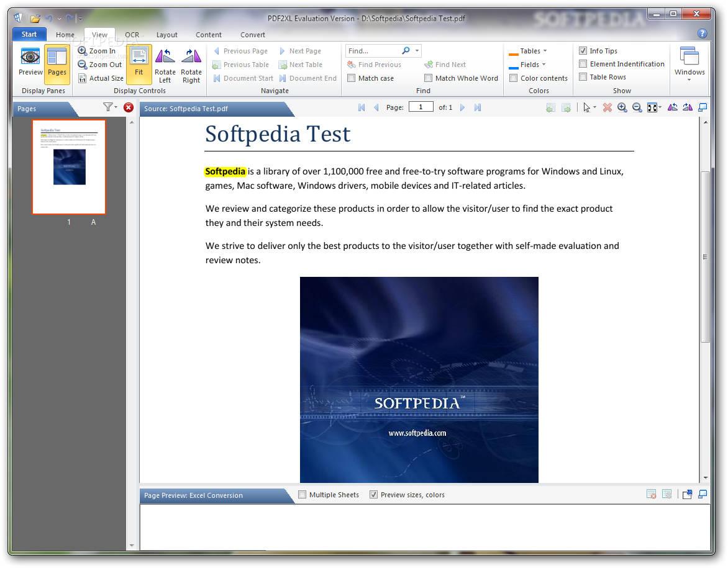
Task: Uncheck the Info Tips checkbox
Action: tap(583, 50)
